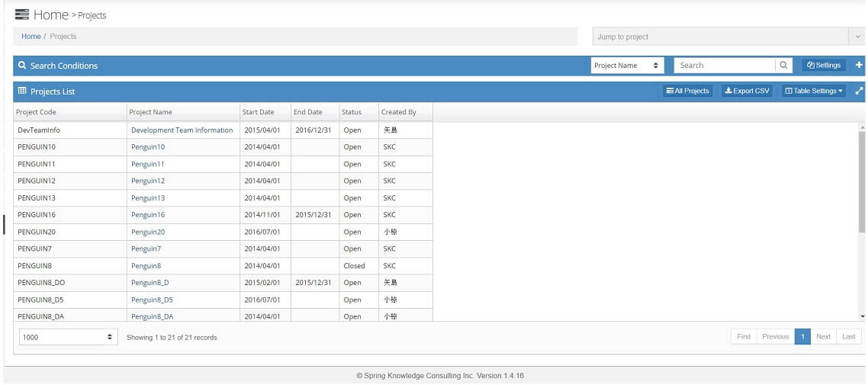Click the Projects List table icon
The height and width of the screenshot is (385, 868).
pyautogui.click(x=22, y=91)
